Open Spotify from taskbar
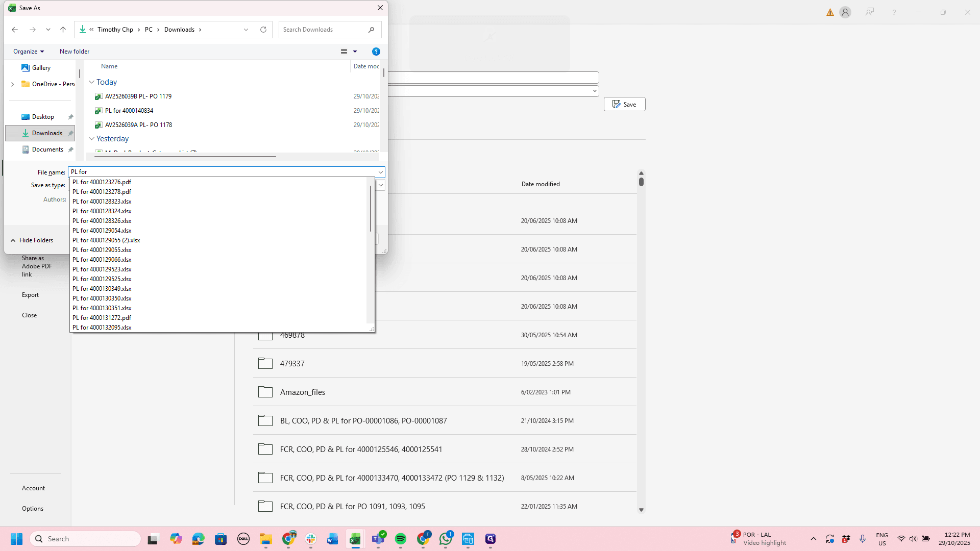The width and height of the screenshot is (980, 551). [x=401, y=539]
